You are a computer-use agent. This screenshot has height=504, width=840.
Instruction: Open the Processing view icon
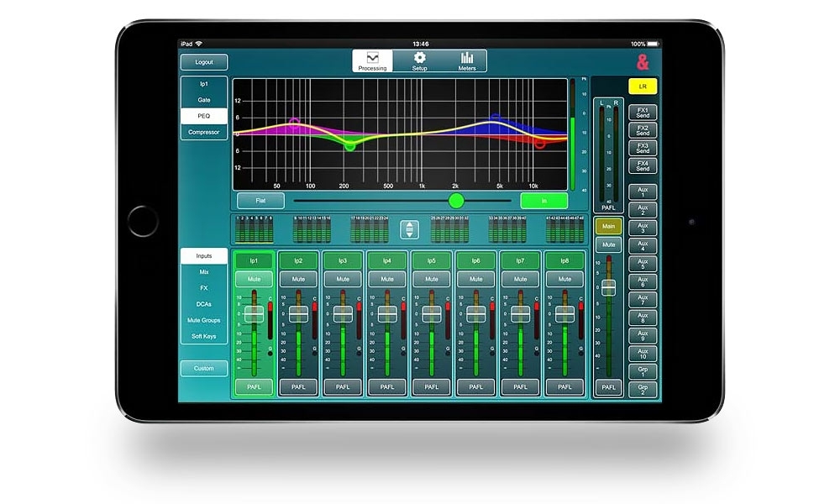(372, 58)
